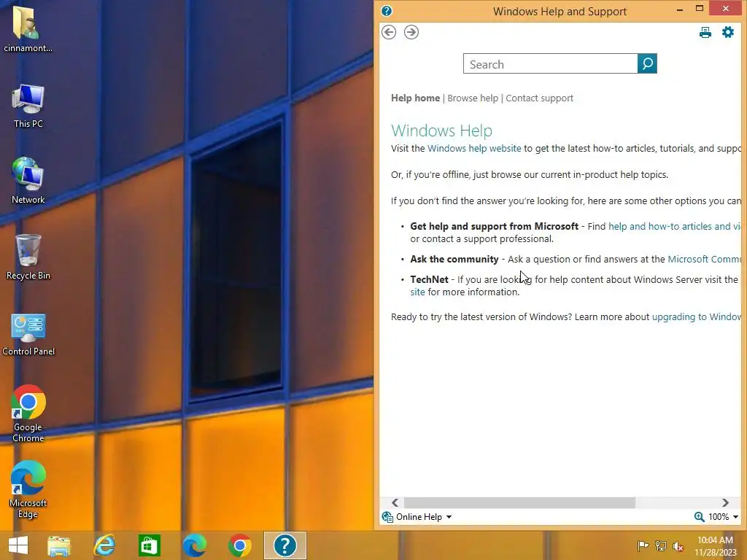The height and width of the screenshot is (560, 747).
Task: Minimize the Help and Support window
Action: (680, 9)
